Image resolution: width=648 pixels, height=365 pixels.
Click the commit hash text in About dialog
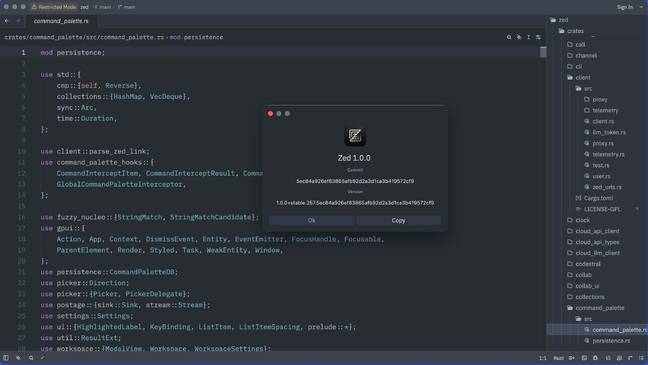coord(355,181)
